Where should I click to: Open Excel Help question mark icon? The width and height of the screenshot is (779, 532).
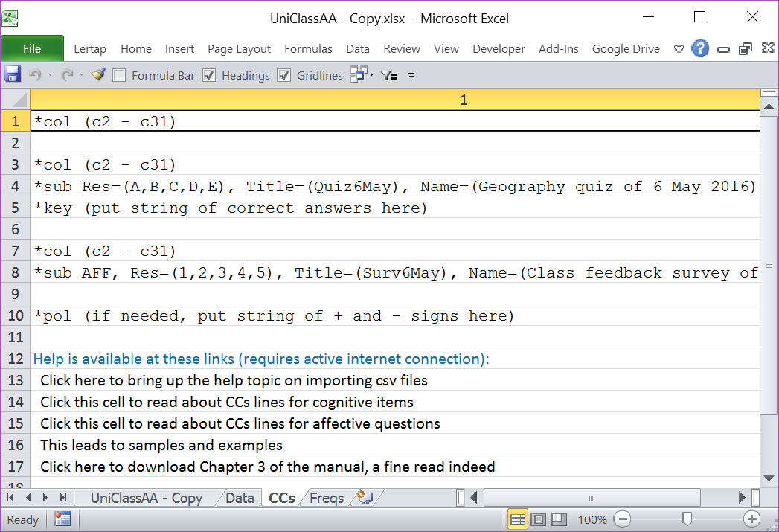click(x=699, y=48)
